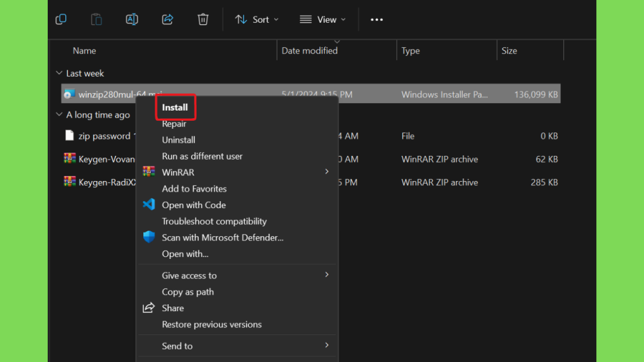Select Uninstall from context menu

[179, 140]
